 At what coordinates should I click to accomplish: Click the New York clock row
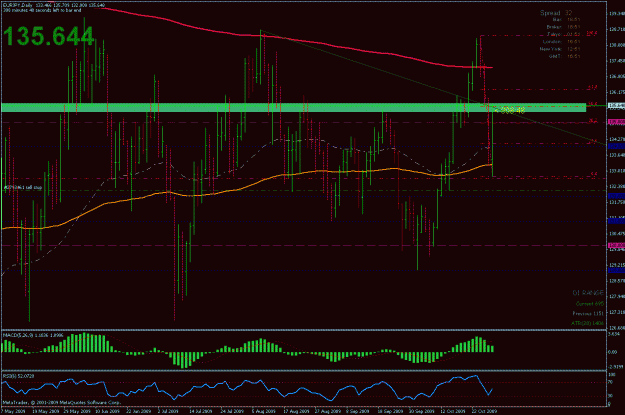coord(560,49)
